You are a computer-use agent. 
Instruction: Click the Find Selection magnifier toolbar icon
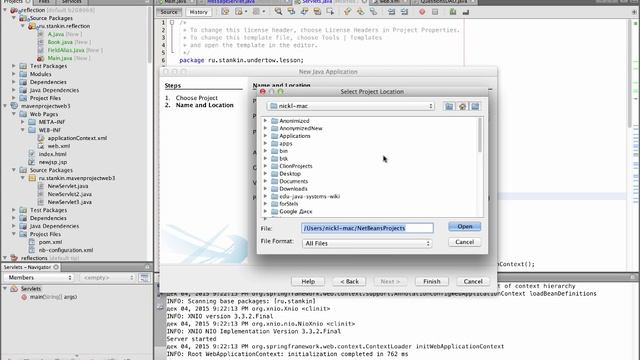coord(278,12)
